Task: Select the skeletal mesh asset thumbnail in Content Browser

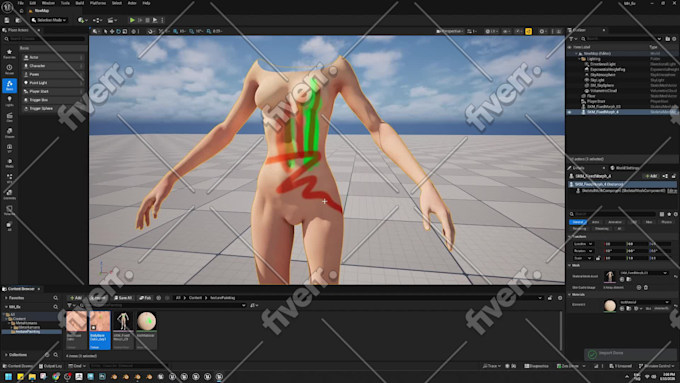Action: pos(123,321)
